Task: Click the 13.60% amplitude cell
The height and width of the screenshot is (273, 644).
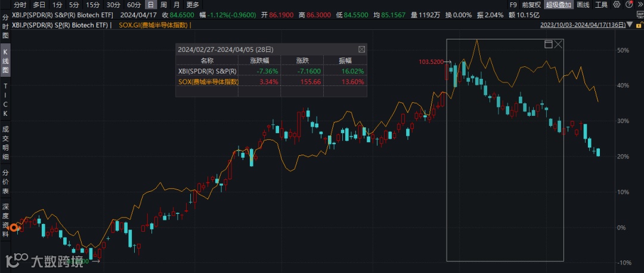Action: click(x=354, y=81)
